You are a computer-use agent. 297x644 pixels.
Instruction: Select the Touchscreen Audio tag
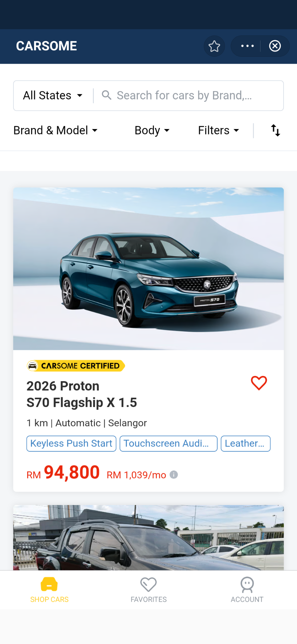168,443
